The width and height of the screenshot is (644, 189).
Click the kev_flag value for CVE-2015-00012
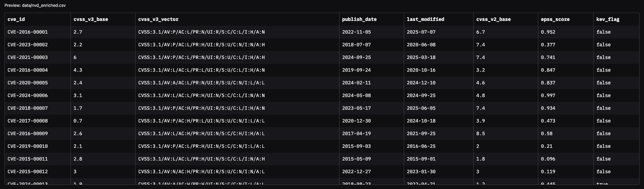click(x=603, y=172)
